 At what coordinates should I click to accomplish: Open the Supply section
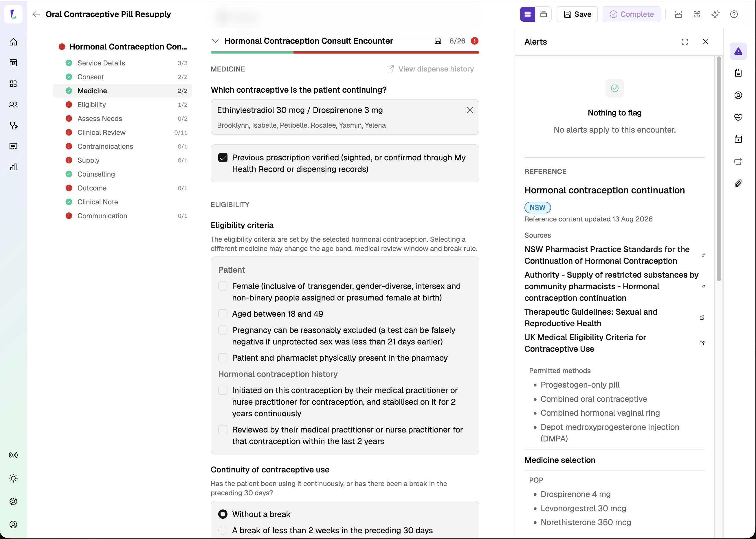123,160
